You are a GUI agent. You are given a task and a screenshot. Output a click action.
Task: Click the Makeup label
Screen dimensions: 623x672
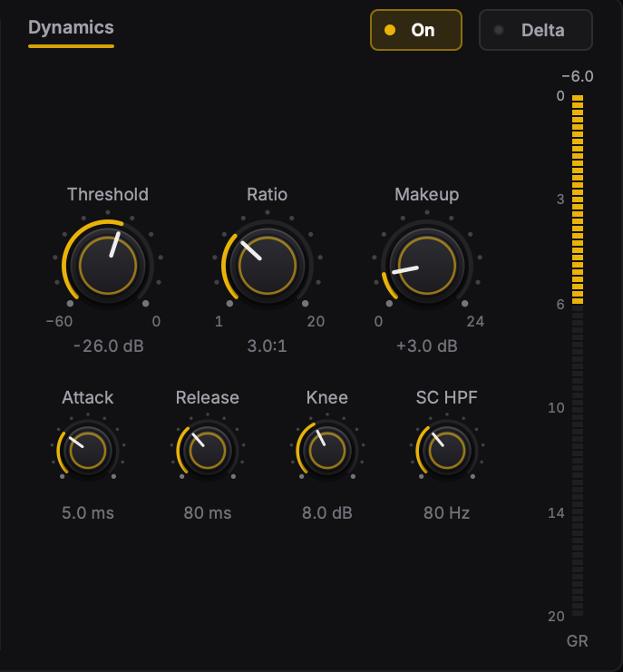pos(427,195)
